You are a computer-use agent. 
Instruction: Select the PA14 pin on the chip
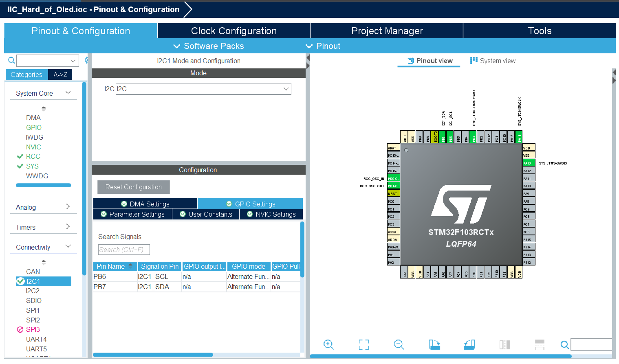(x=519, y=137)
